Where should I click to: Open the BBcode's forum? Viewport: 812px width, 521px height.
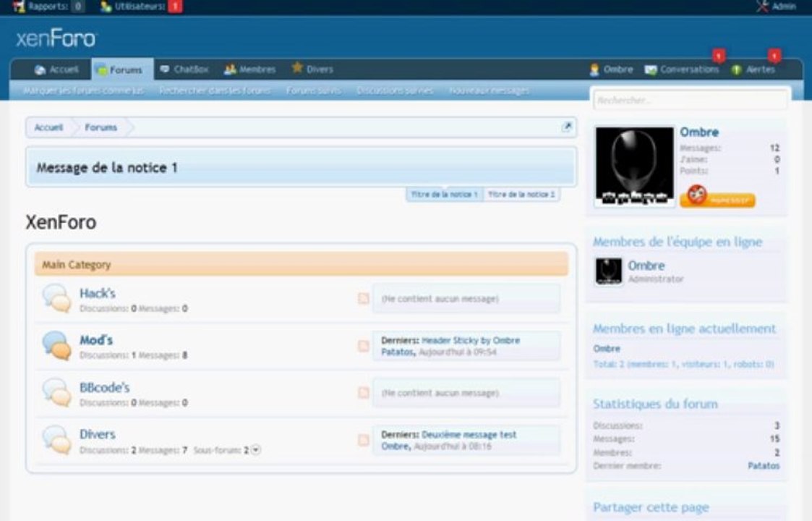[x=104, y=387]
